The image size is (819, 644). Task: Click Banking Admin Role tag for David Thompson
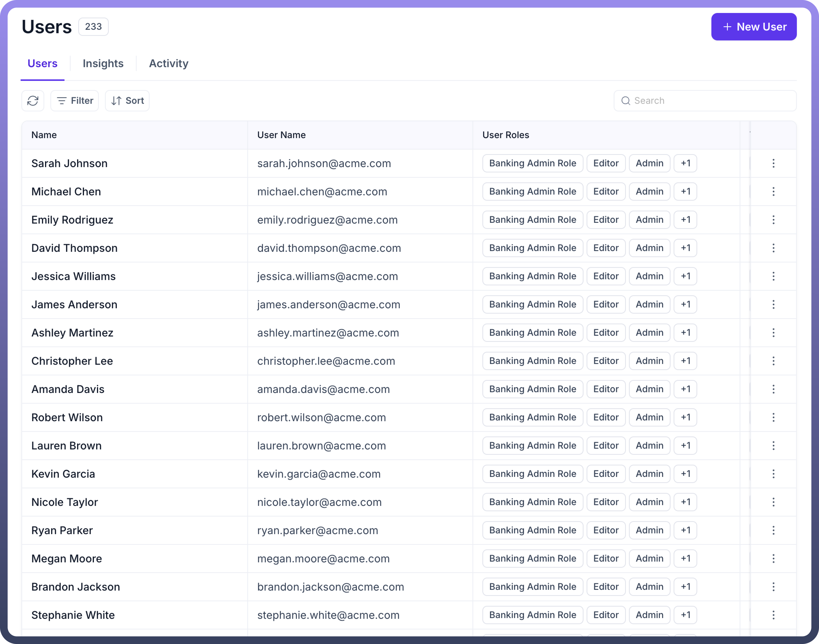click(532, 248)
